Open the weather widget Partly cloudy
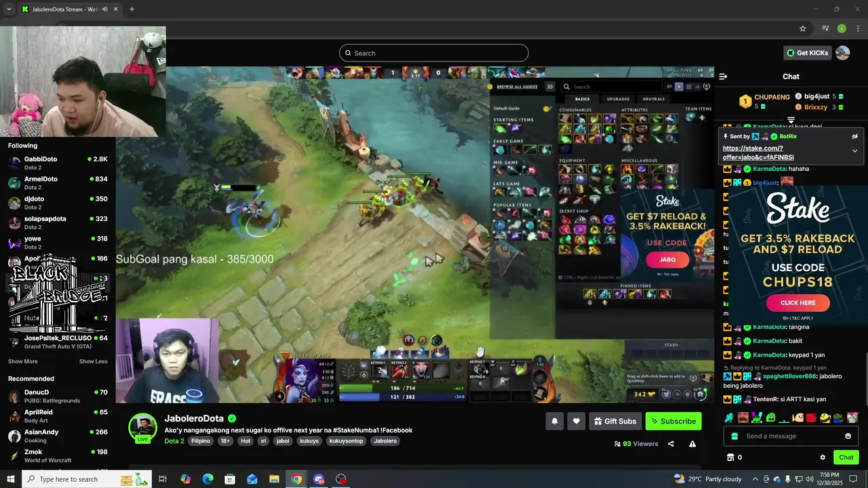Image resolution: width=868 pixels, height=488 pixels. 707,479
